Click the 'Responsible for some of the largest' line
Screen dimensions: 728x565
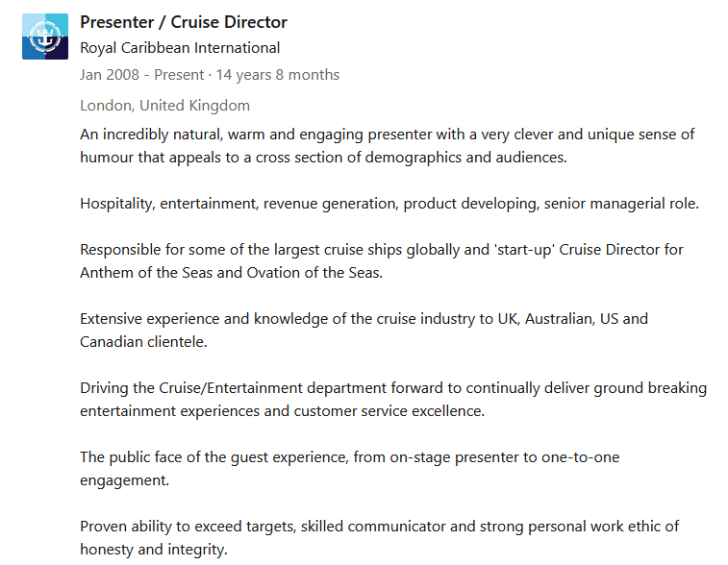coord(382,250)
